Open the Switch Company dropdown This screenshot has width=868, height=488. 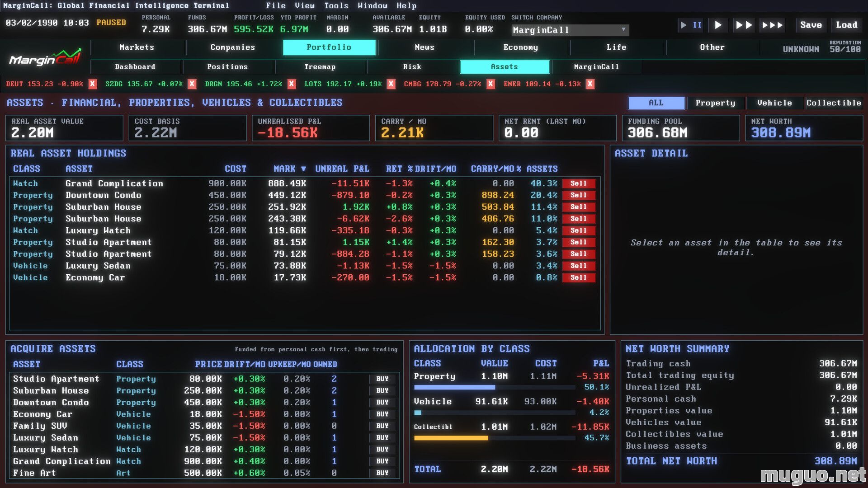click(570, 30)
